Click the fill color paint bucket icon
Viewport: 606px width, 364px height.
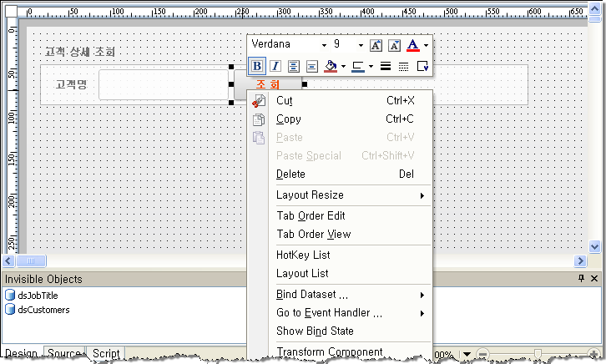331,66
